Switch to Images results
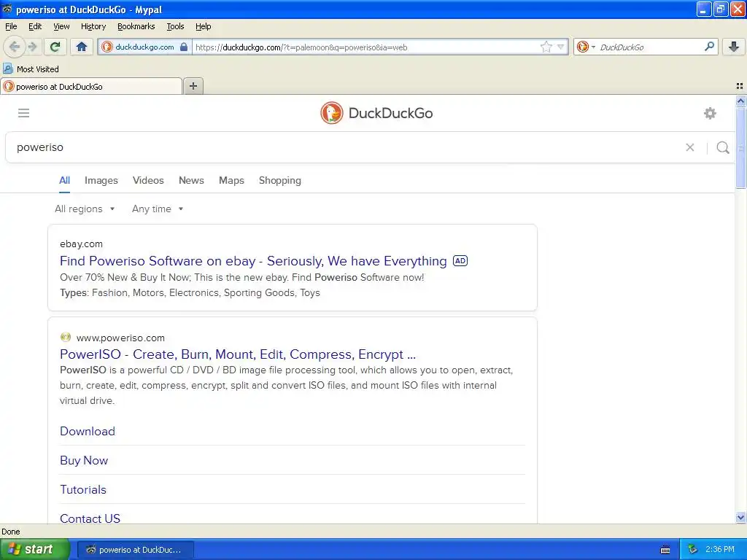The width and height of the screenshot is (747, 560). (x=101, y=181)
